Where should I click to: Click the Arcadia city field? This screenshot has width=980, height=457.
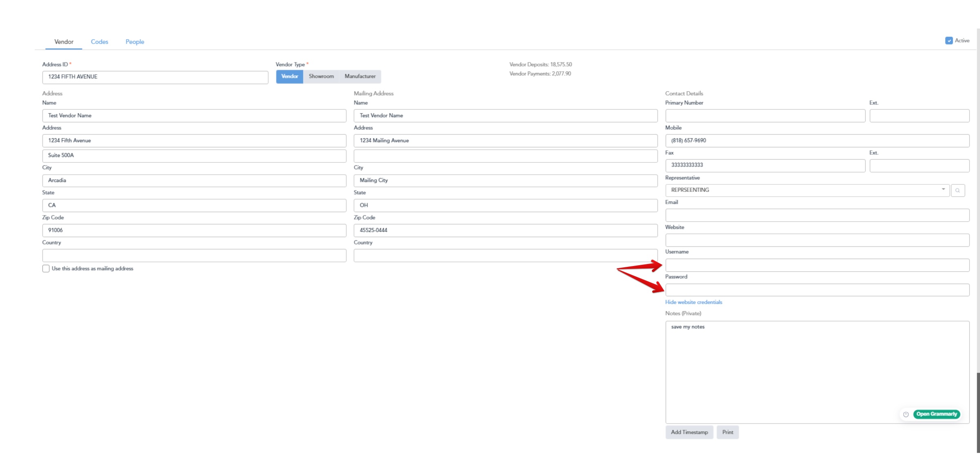194,181
